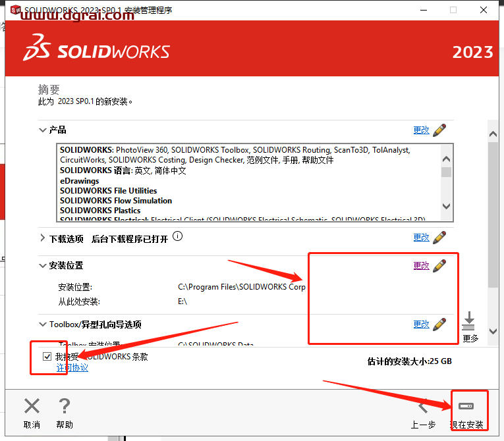This screenshot has width=504, height=441.
Task: Click 此为 2023 SP0.1 的新安装 text
Action: [x=85, y=101]
